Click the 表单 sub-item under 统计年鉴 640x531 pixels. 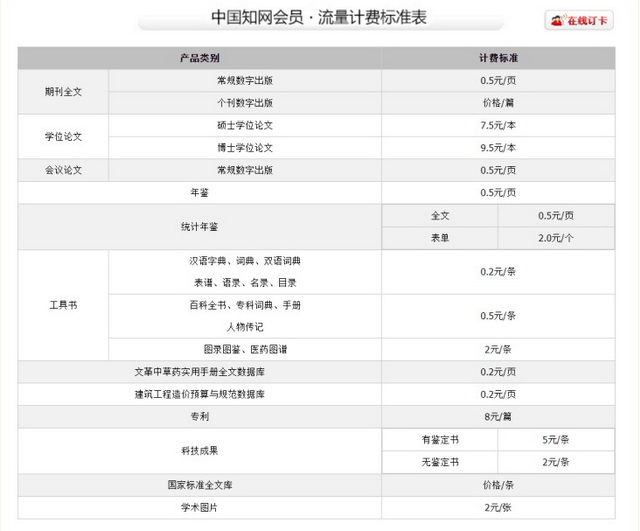click(440, 238)
